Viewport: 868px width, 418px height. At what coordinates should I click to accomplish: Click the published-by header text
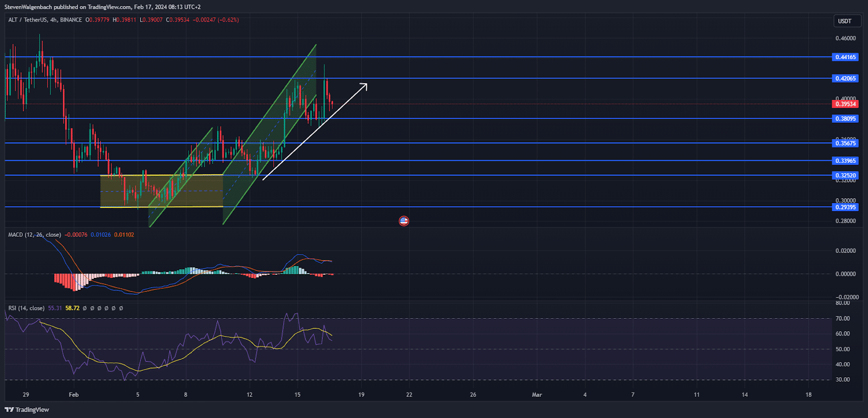point(103,7)
